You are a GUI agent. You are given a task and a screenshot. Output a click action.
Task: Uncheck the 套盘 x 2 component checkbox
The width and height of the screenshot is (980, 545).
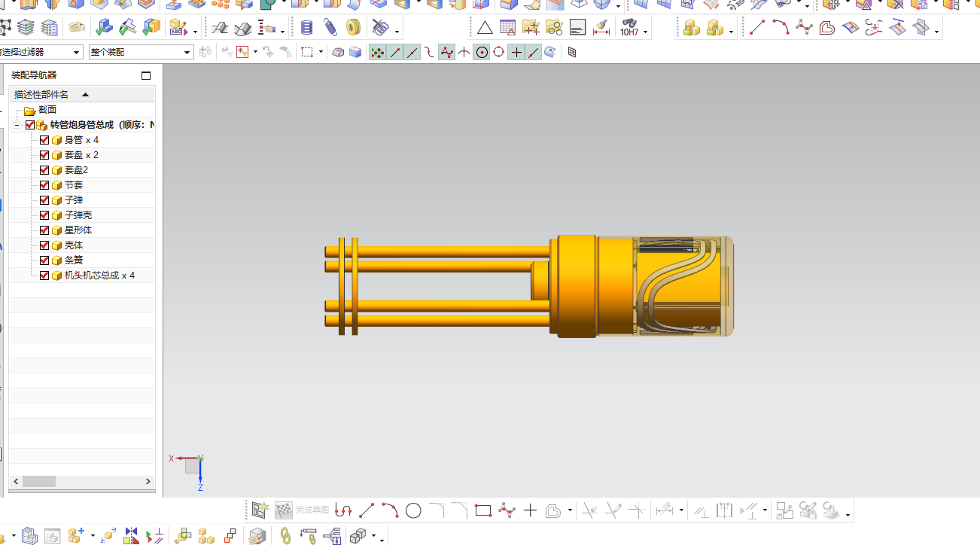pos(44,155)
